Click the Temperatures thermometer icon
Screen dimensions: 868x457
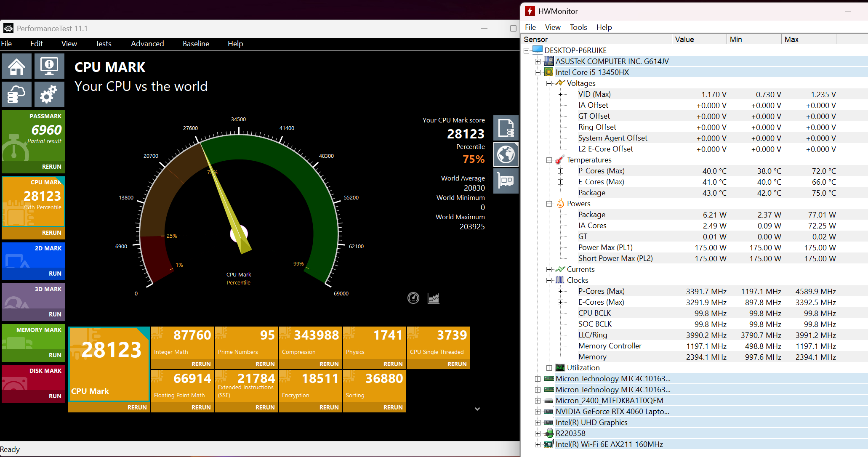tap(560, 160)
